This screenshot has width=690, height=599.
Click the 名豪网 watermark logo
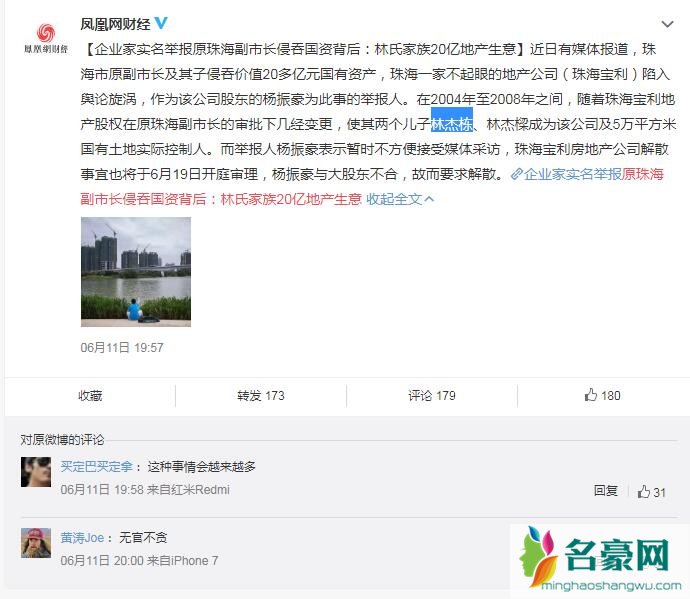[x=598, y=559]
